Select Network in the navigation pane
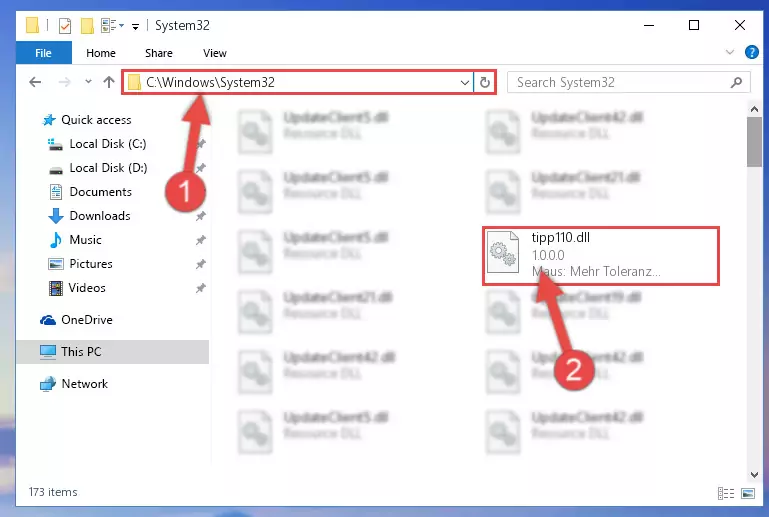 point(84,384)
